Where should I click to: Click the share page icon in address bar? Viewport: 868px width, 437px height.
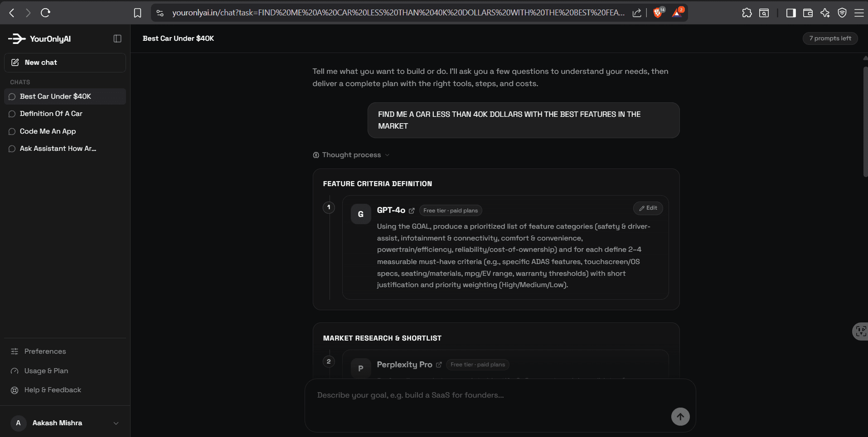[637, 13]
